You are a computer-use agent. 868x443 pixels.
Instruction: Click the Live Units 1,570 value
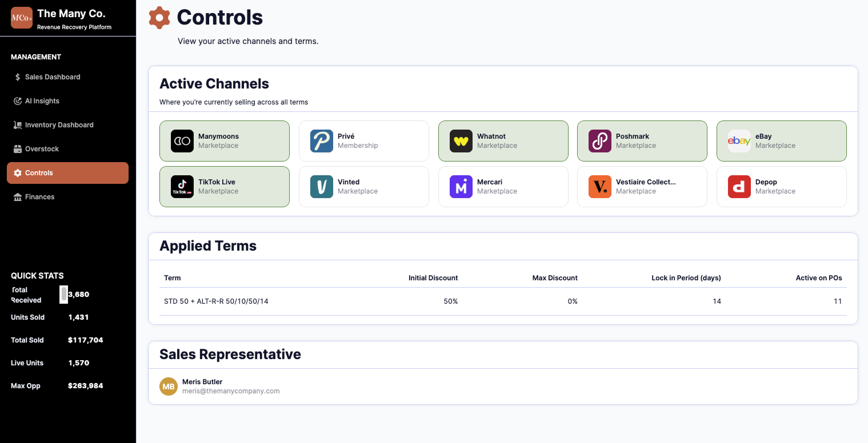click(79, 363)
